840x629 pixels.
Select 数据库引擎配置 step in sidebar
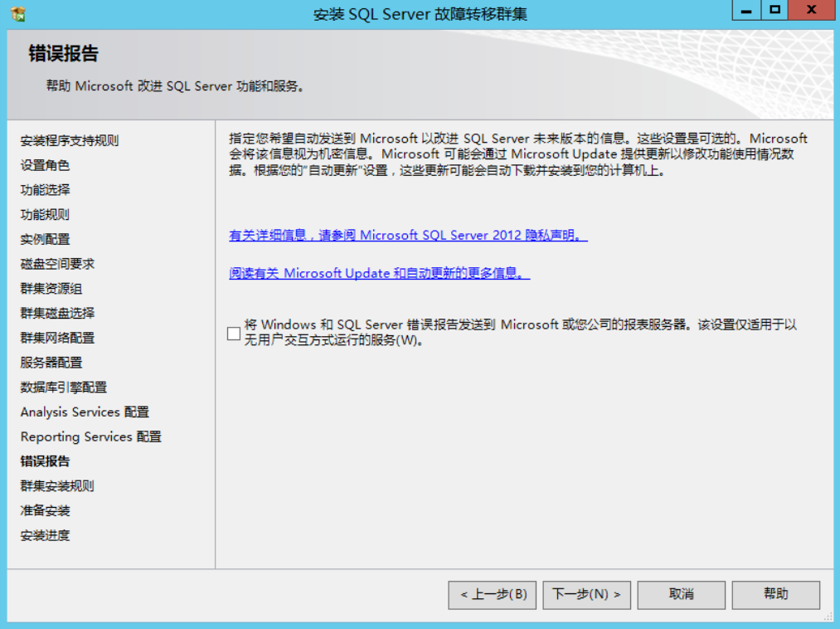pyautogui.click(x=64, y=388)
